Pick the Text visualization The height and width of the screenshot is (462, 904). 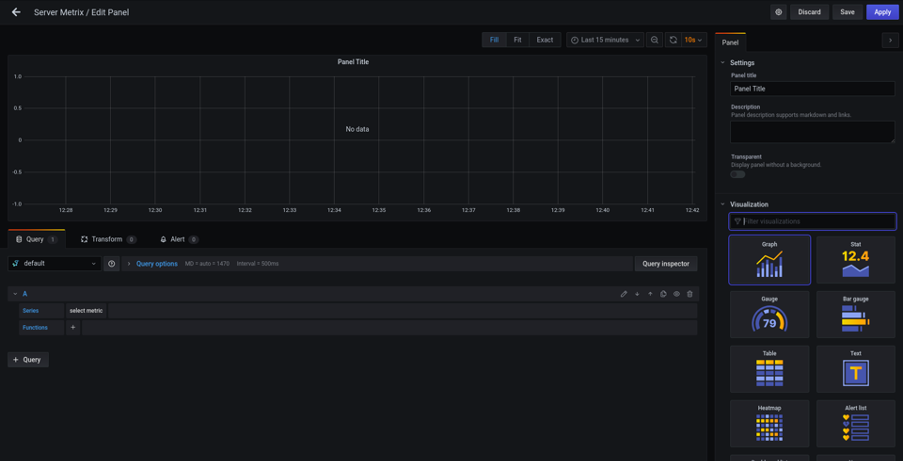click(x=856, y=369)
